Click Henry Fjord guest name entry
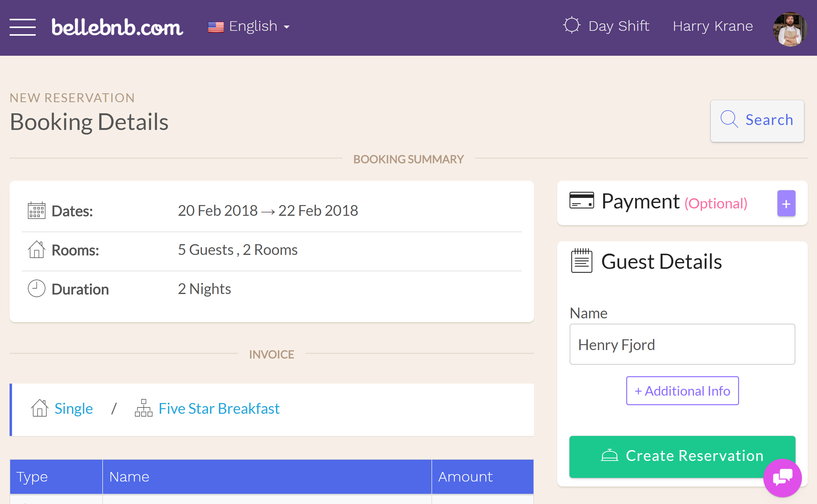The image size is (817, 504). tap(682, 344)
